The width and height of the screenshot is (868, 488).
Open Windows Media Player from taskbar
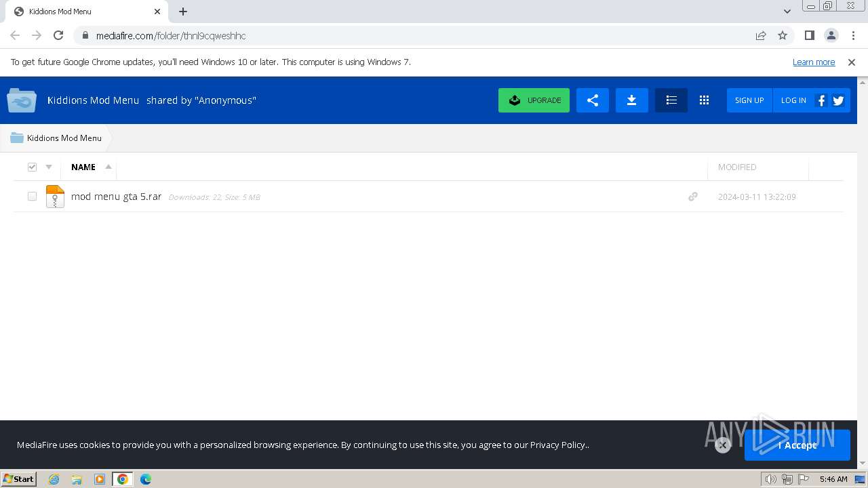click(100, 479)
